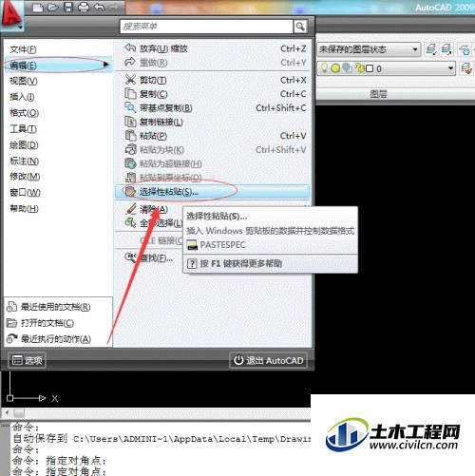Click the layer properties icon beside layer state
The height and width of the screenshot is (476, 475).
(431, 49)
